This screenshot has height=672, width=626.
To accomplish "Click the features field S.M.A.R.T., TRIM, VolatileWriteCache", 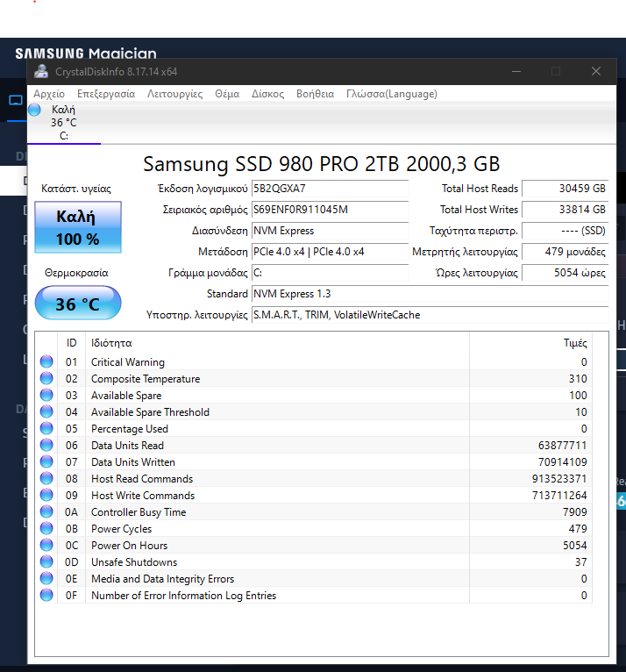I will [430, 315].
